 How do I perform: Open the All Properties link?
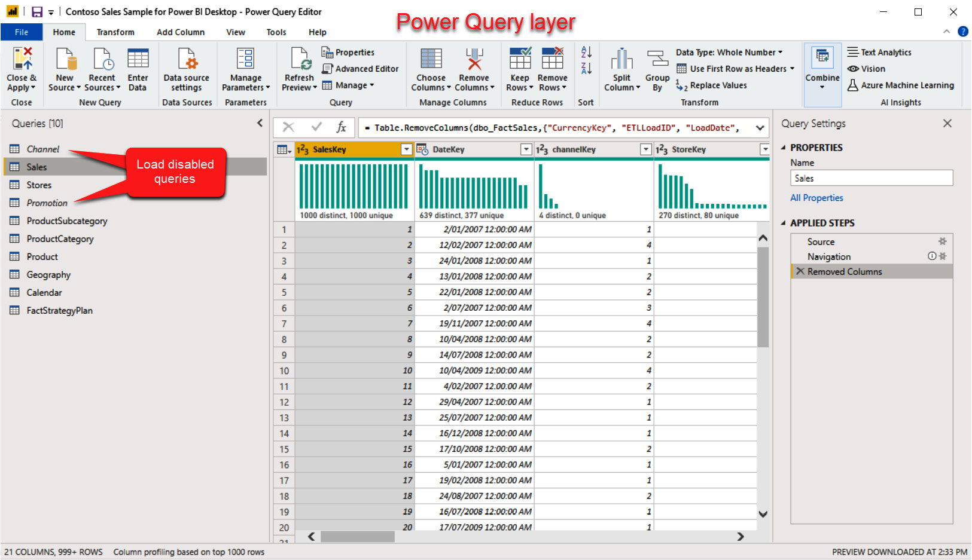(816, 198)
